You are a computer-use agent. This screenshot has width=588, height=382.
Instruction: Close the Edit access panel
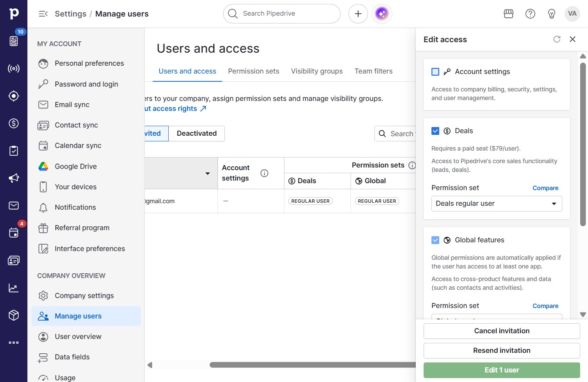pos(572,39)
